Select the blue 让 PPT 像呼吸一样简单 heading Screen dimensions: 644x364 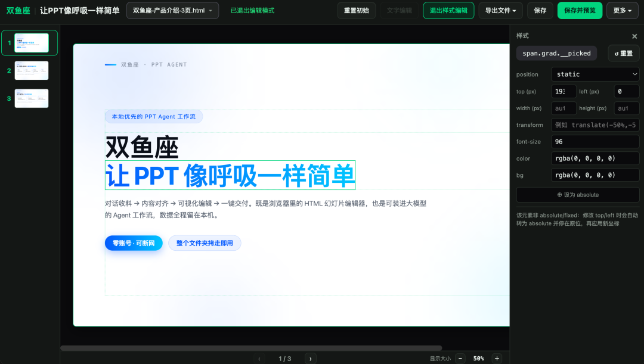pos(230,175)
